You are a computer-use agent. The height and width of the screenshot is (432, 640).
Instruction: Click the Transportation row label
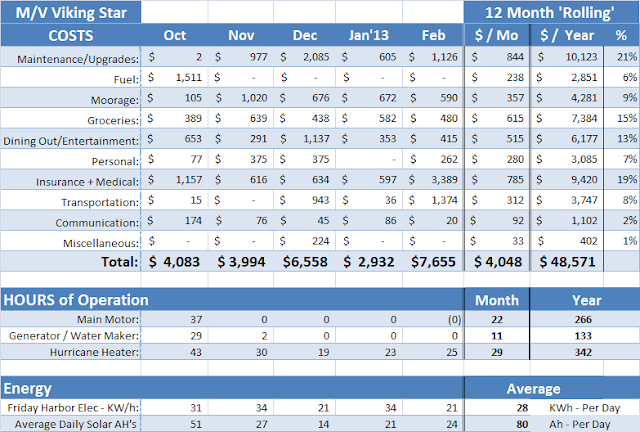100,202
